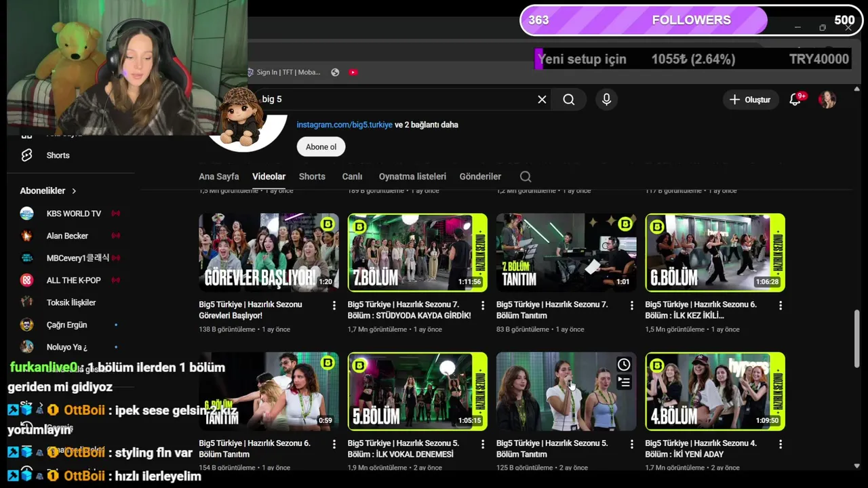868x488 pixels.
Task: Switch to the YouTube browser tab icon
Action: click(353, 73)
